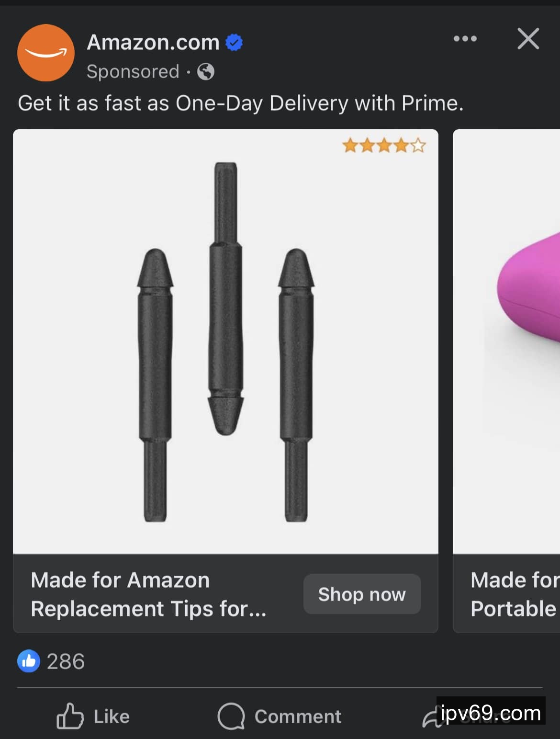This screenshot has width=560, height=739.
Task: Dismiss the sponsored ad with X
Action: click(x=528, y=39)
